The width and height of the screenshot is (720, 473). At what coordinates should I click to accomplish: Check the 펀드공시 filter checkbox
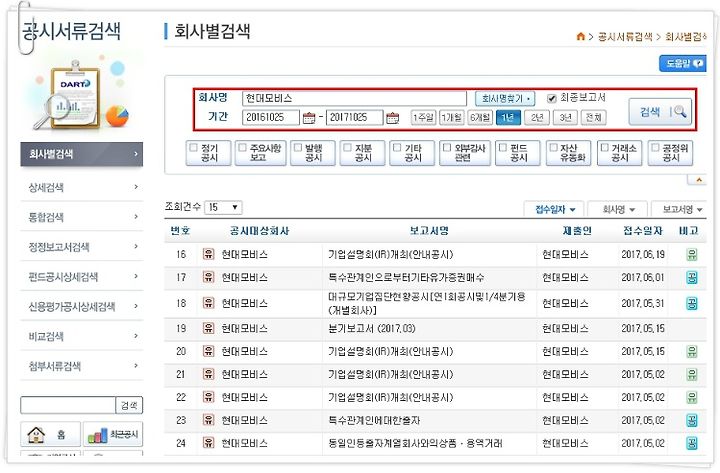[503, 148]
